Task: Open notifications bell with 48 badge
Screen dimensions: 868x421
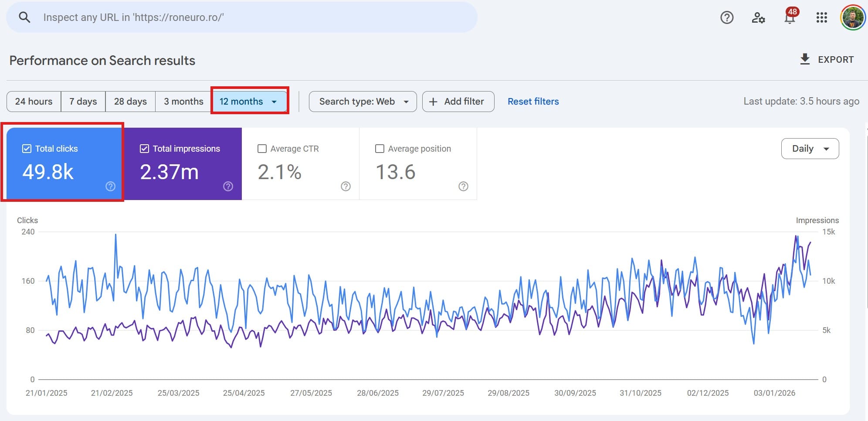Action: point(790,18)
